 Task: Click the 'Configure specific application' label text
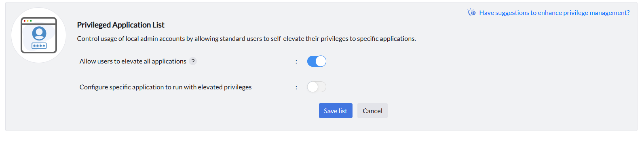(x=165, y=87)
